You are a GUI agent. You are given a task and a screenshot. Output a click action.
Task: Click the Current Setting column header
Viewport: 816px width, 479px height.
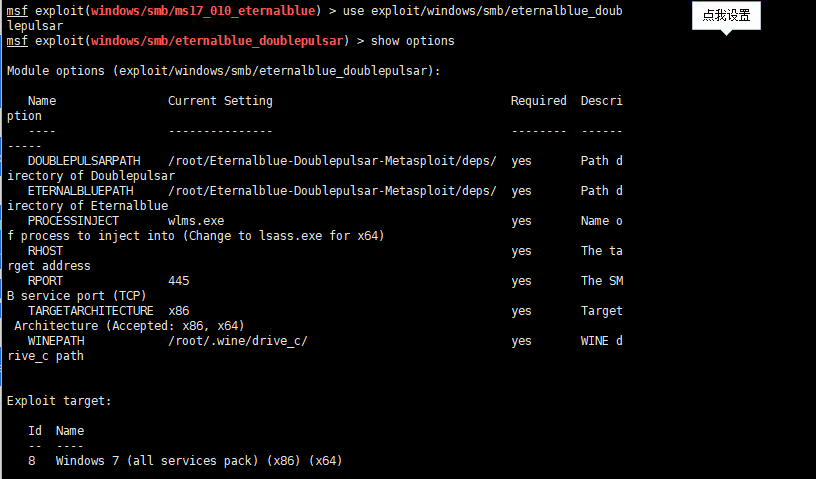pos(220,101)
